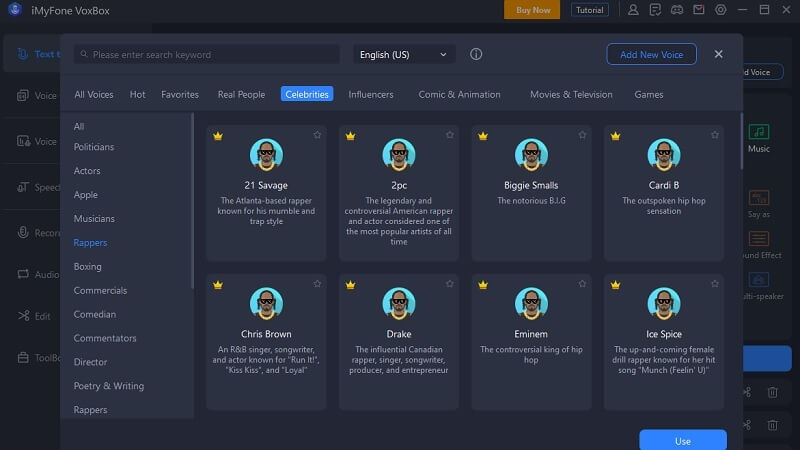The height and width of the screenshot is (450, 800).
Task: Open the settings gear in title bar
Action: (720, 10)
